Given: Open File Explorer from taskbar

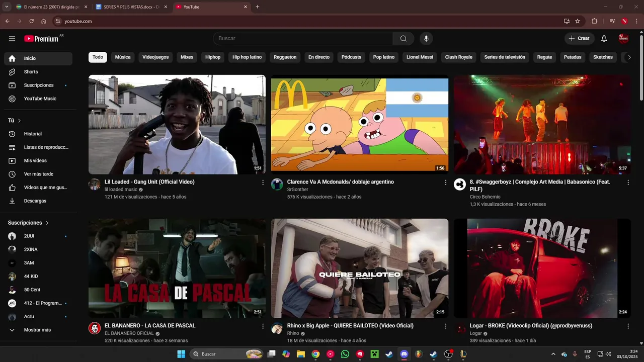Looking at the screenshot, I should tap(301, 354).
